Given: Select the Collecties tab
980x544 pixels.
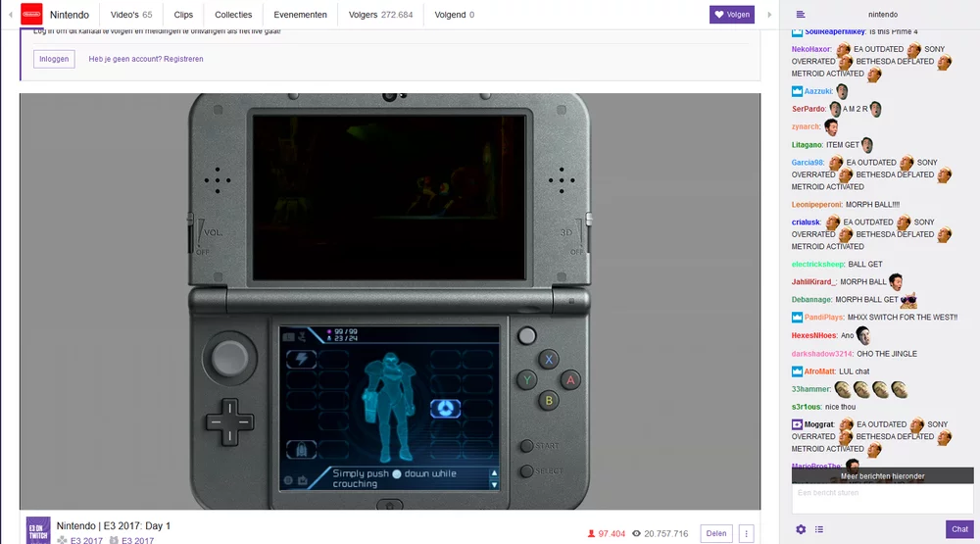Looking at the screenshot, I should (233, 15).
